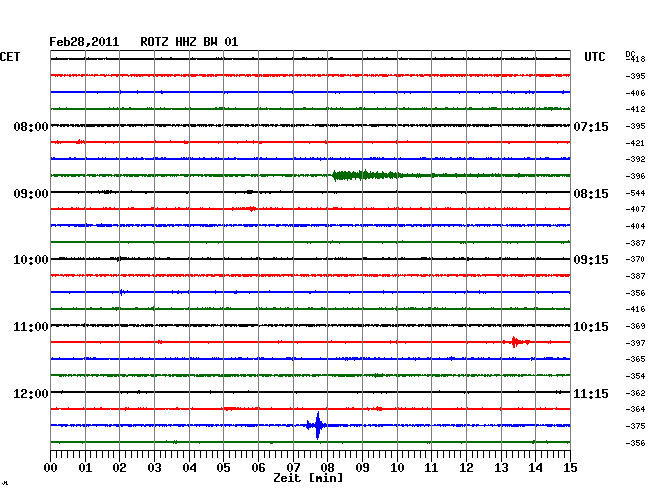Select the 12 minute axis label

466,467
